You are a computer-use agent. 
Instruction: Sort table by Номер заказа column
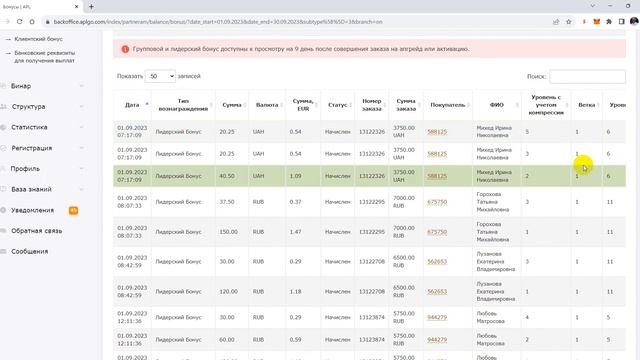pos(371,105)
